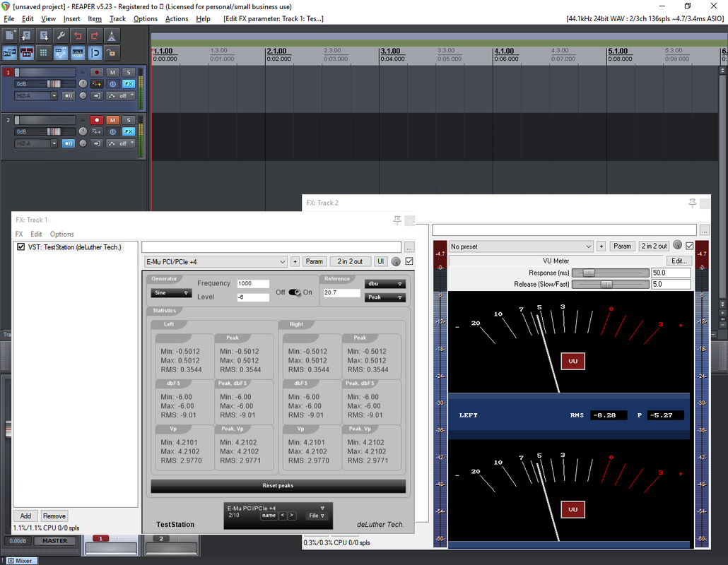Open the No preset dropdown in VU Meter
The width and height of the screenshot is (728, 565).
pos(521,246)
